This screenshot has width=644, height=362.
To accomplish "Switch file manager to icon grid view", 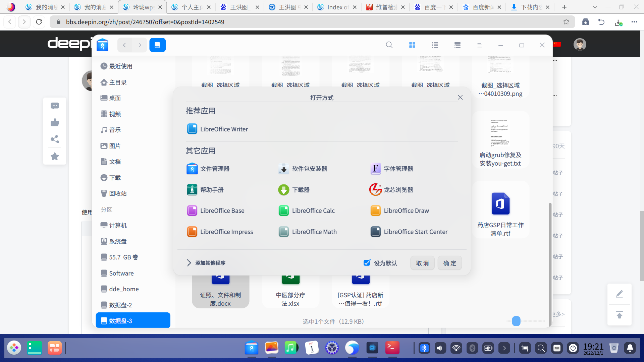I will pos(412,45).
